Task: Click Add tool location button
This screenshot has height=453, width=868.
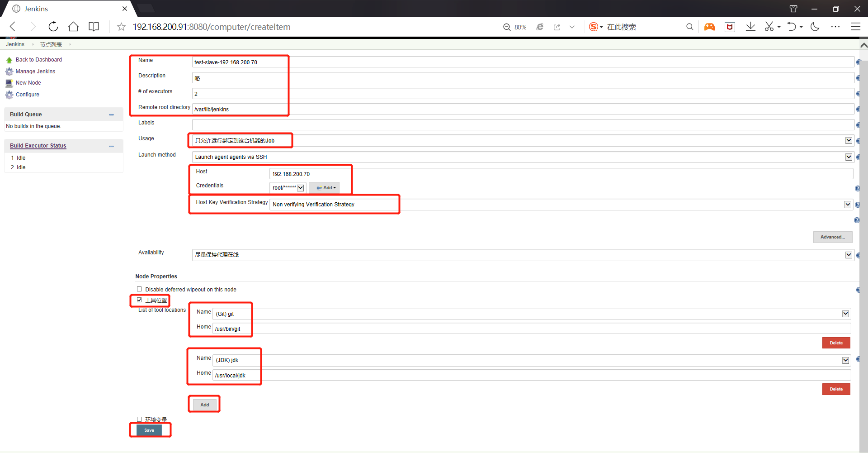Action: pyautogui.click(x=205, y=405)
